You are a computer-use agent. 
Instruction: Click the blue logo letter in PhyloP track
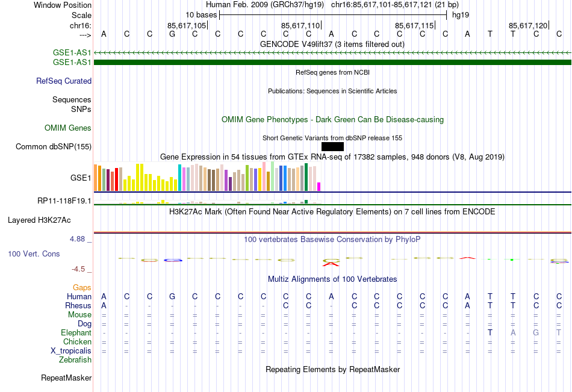point(173,260)
